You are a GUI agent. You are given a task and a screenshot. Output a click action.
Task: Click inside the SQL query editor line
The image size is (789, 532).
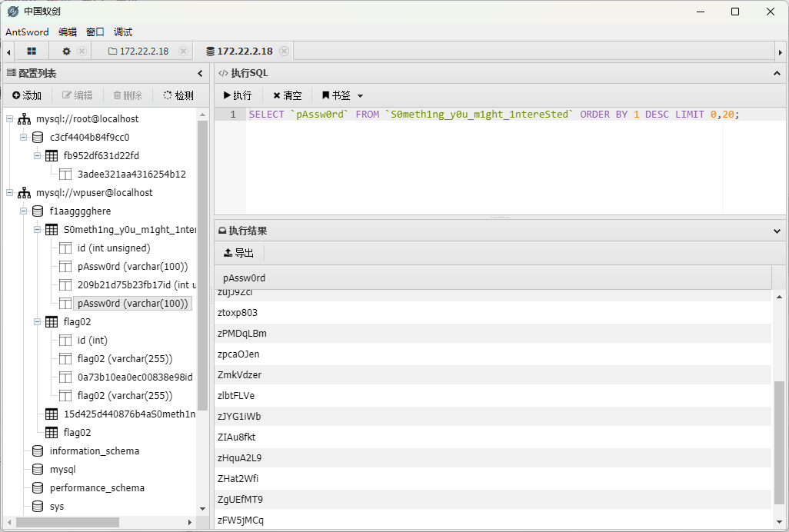(x=492, y=115)
